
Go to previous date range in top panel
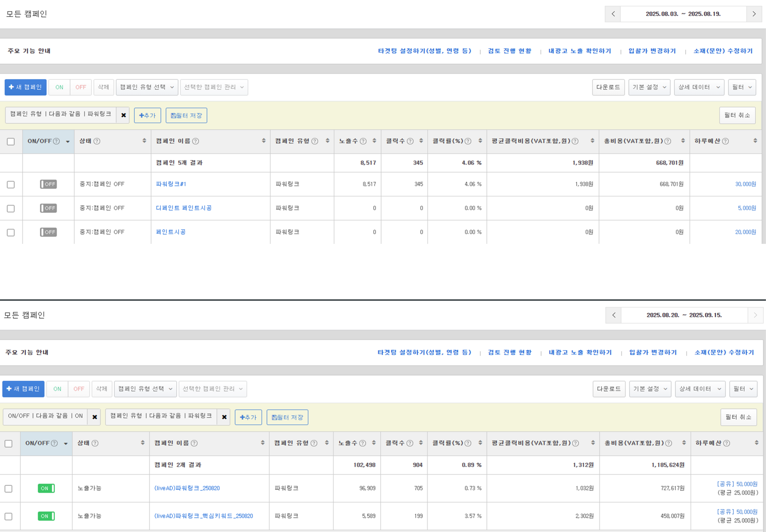(613, 14)
